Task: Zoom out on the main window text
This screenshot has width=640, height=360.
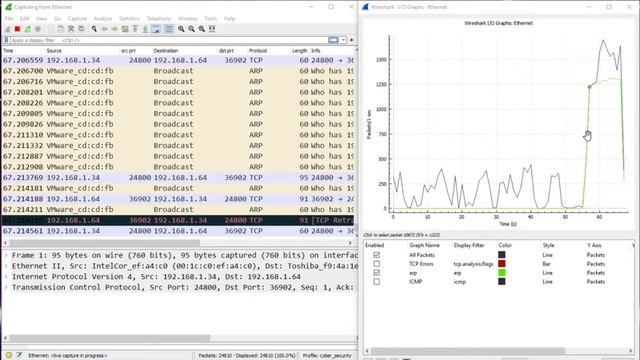Action: (x=191, y=29)
